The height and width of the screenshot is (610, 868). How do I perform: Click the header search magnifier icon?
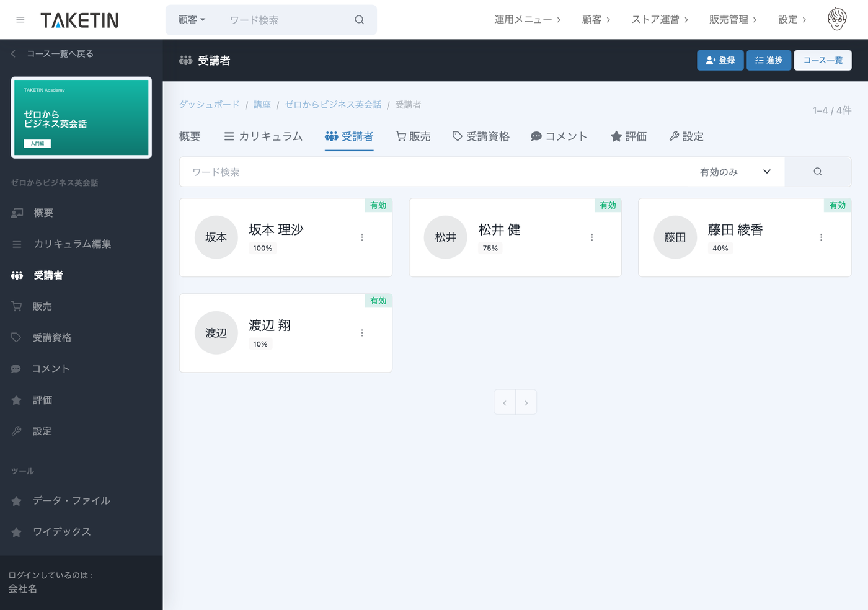(x=359, y=20)
